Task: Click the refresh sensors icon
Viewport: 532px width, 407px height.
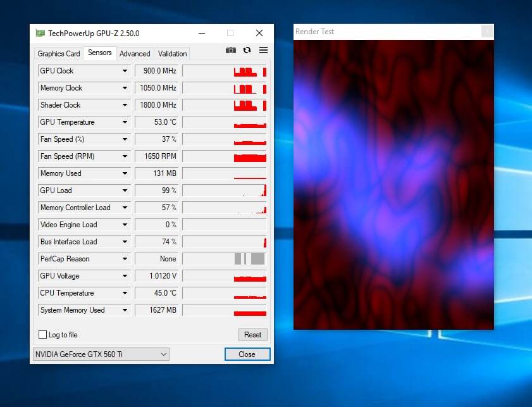Action: coord(247,51)
